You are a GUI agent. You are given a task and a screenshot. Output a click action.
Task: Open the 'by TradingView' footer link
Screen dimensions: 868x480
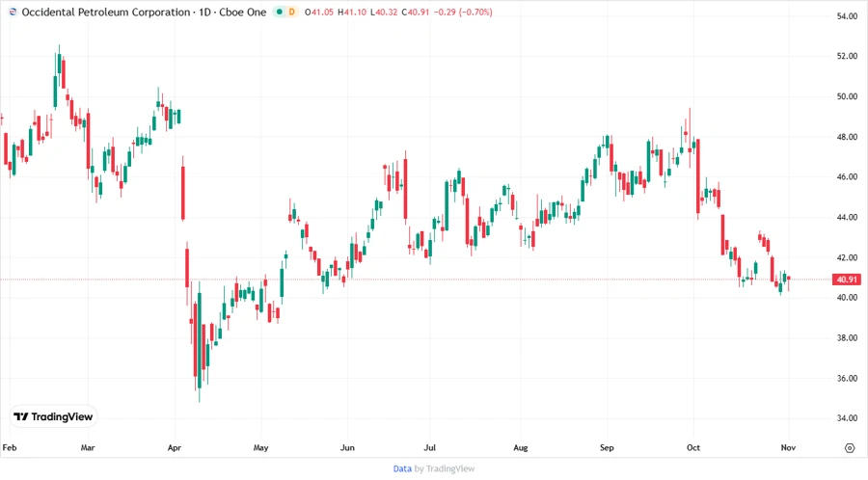[445, 468]
